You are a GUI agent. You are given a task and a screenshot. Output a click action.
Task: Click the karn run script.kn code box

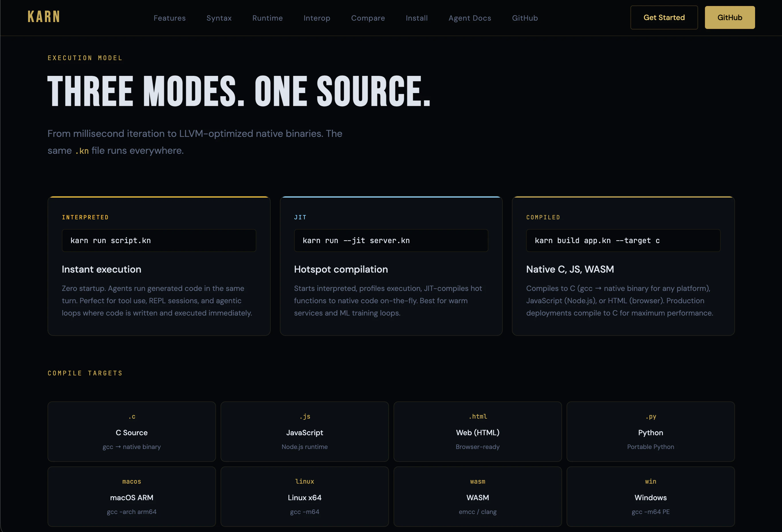coord(159,241)
